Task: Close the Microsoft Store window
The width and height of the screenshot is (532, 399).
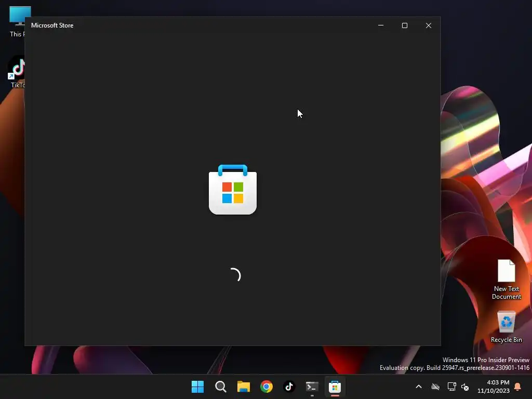Action: coord(429,25)
